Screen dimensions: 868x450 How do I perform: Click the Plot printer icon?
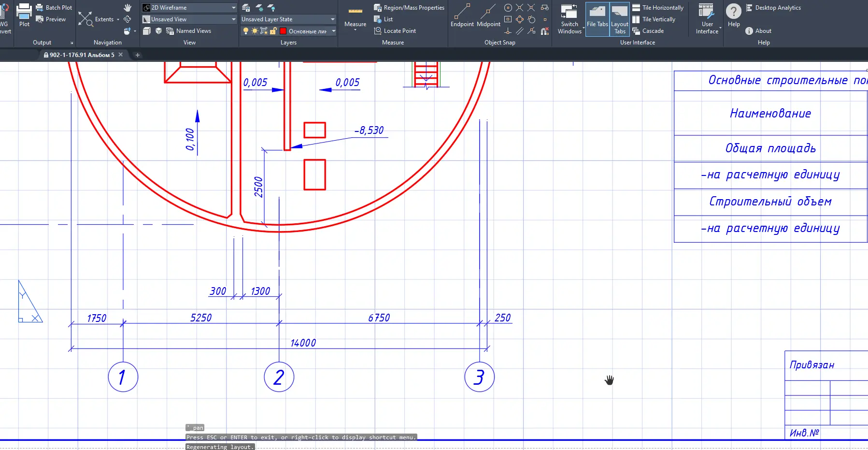(x=24, y=12)
